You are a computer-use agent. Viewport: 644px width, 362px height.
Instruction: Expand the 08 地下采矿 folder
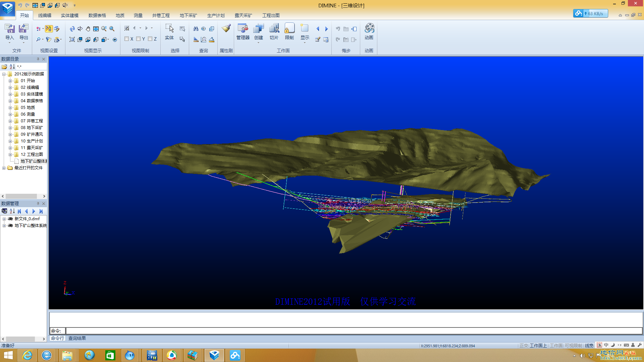(x=10, y=128)
